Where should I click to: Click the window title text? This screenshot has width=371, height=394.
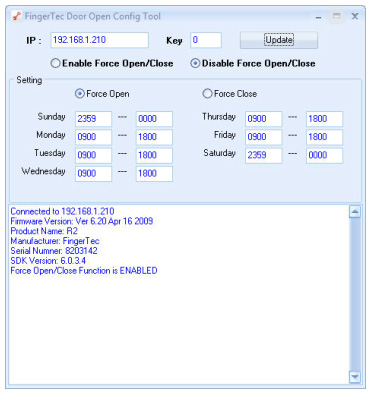pyautogui.click(x=93, y=16)
